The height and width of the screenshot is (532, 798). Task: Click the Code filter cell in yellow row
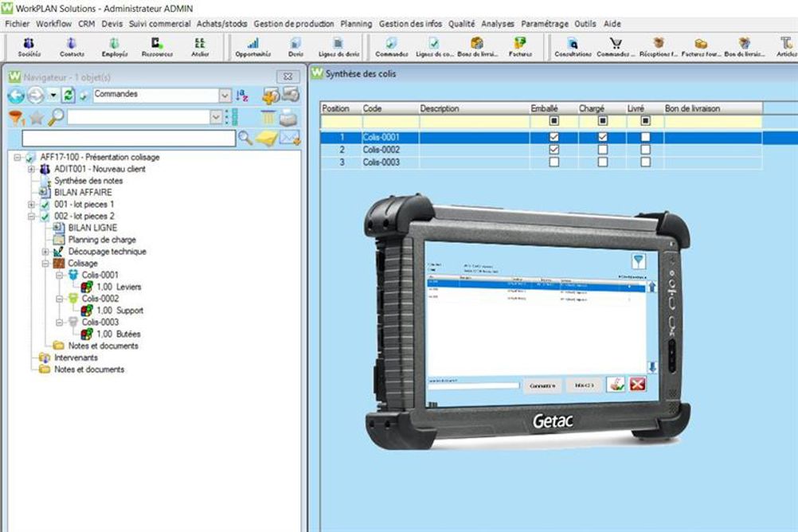coord(390,121)
